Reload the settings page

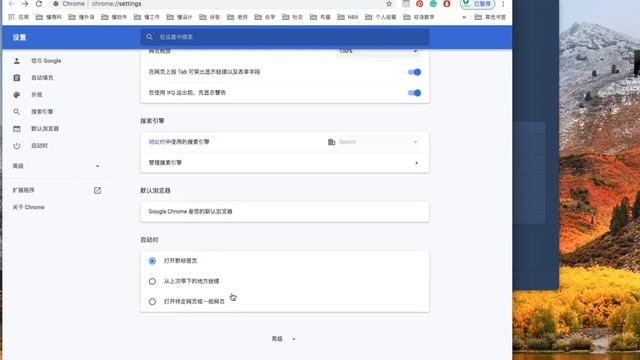(39, 4)
